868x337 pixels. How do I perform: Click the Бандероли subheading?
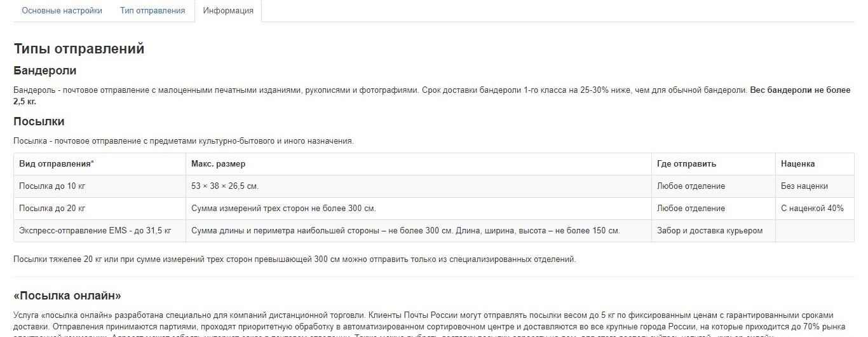coord(45,71)
